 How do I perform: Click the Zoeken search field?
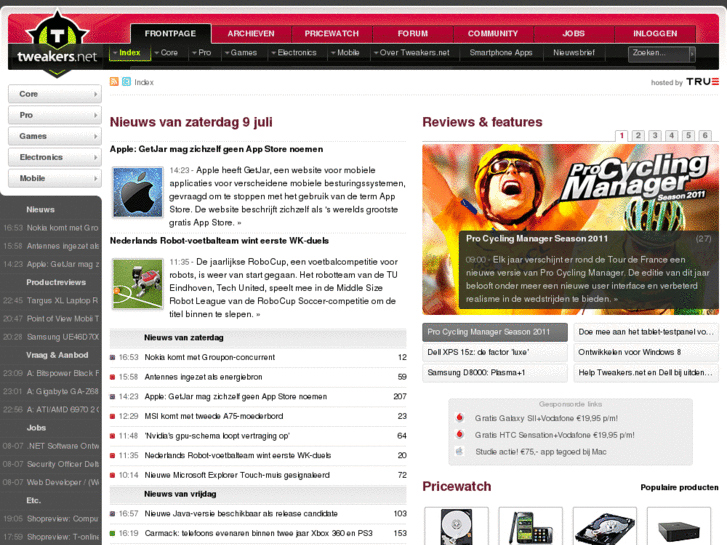tap(658, 54)
